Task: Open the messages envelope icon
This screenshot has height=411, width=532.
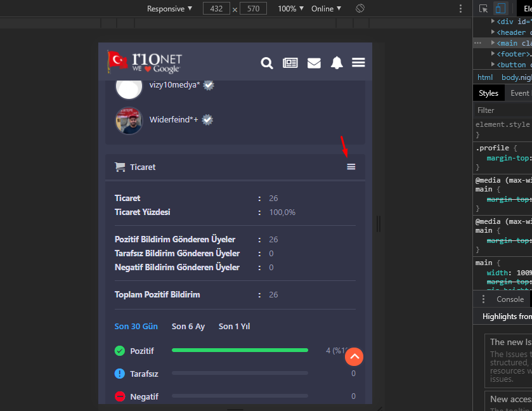Action: 314,63
